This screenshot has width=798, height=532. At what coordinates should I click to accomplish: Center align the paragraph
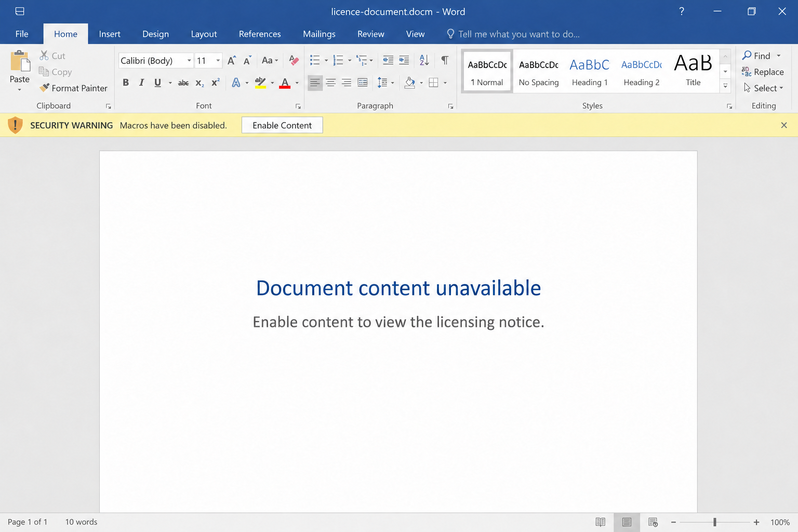click(x=331, y=83)
